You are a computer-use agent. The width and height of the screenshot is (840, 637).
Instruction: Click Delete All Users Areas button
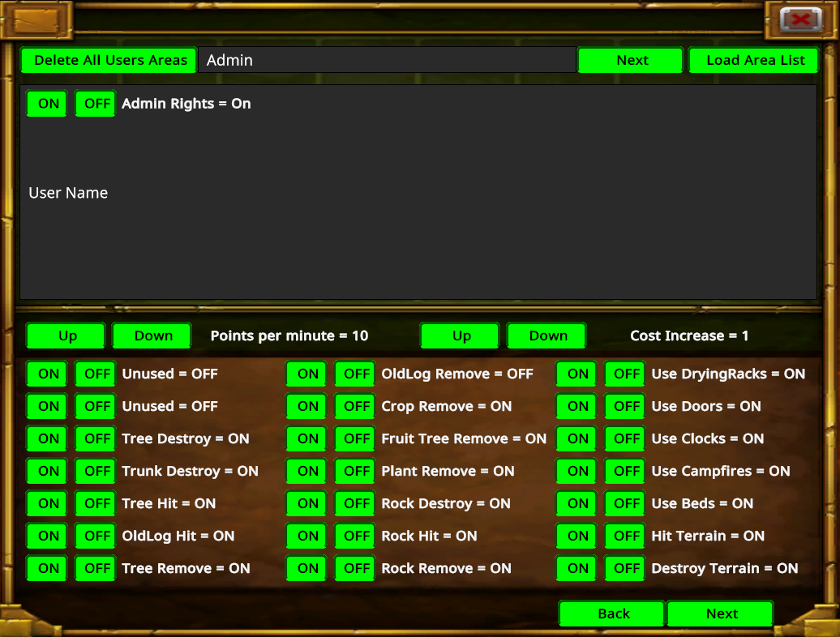click(x=110, y=60)
